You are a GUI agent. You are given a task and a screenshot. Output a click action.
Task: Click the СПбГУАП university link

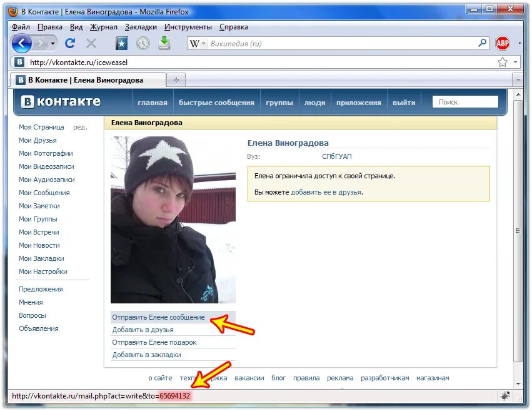336,156
